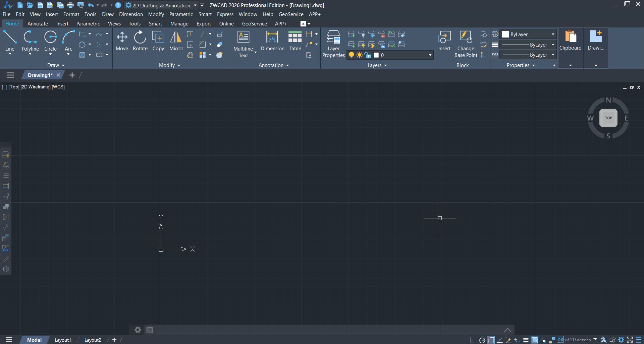Click the layer color swatch
The height and width of the screenshot is (344, 644).
pos(376,55)
